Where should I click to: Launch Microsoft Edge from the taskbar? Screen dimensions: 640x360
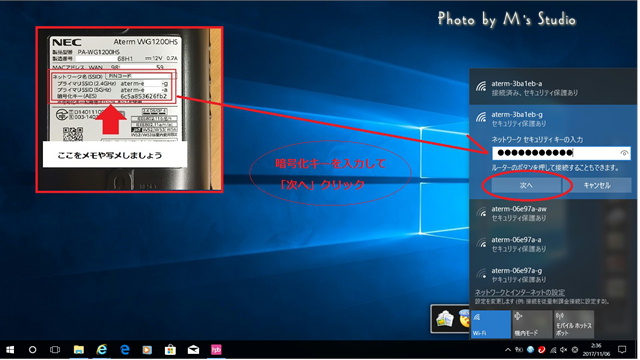pos(124,350)
